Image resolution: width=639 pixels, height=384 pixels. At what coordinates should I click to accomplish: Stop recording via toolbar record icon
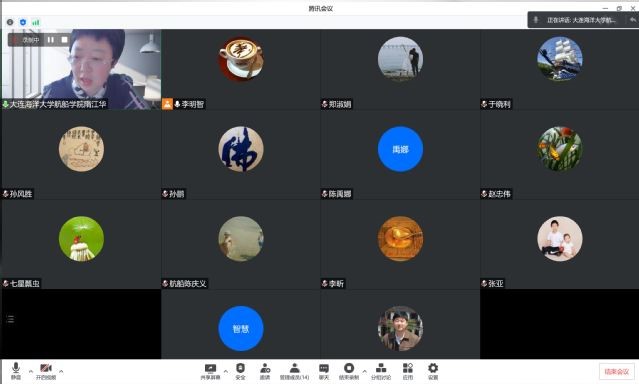click(x=349, y=371)
